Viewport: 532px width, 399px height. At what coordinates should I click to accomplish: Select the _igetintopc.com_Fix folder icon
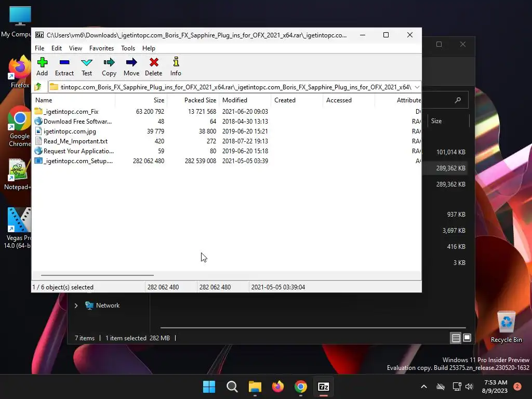click(38, 111)
